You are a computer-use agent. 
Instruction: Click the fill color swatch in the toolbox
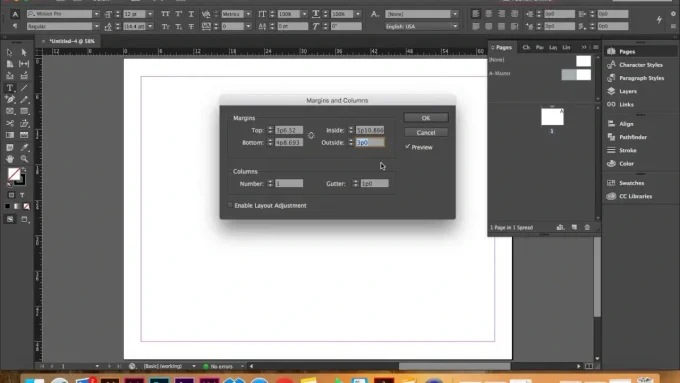tap(13, 173)
